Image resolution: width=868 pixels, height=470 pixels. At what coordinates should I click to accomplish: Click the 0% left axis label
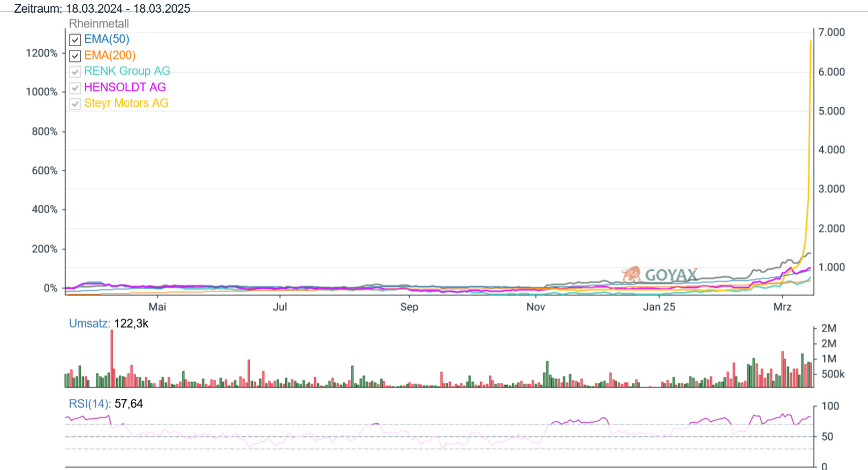click(51, 288)
